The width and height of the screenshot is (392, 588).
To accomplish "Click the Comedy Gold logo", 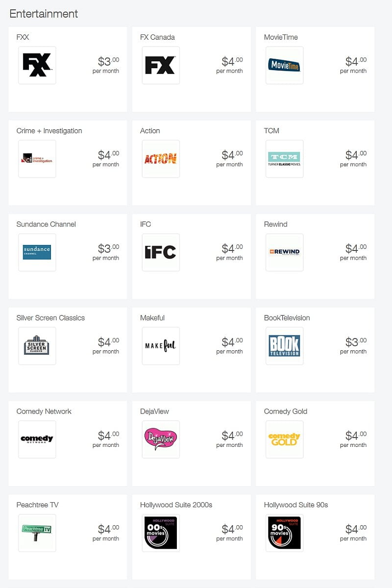I will (285, 440).
